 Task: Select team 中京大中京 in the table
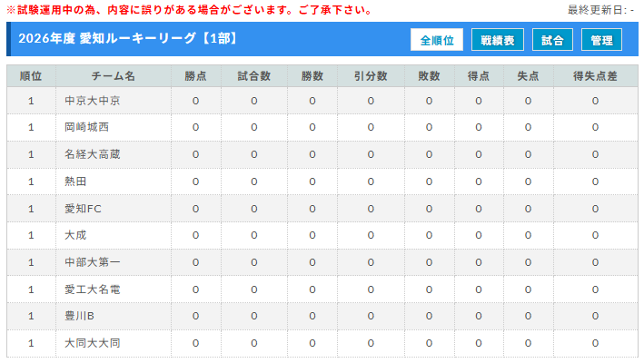point(93,101)
